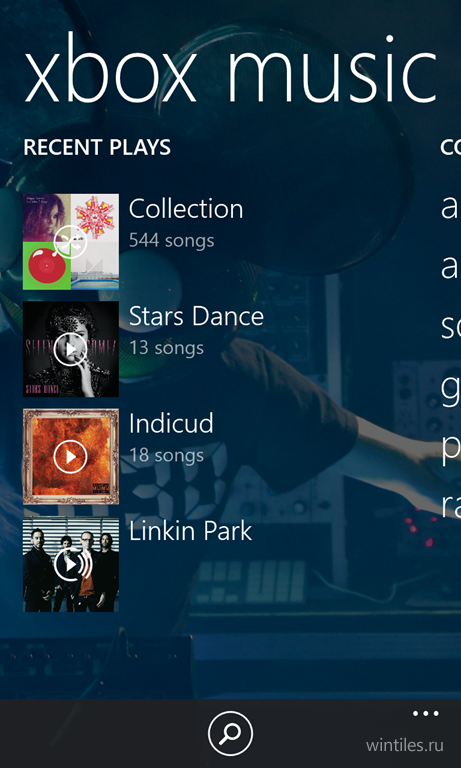
Task: Tap the Collection album art mosaic
Action: coord(71,241)
